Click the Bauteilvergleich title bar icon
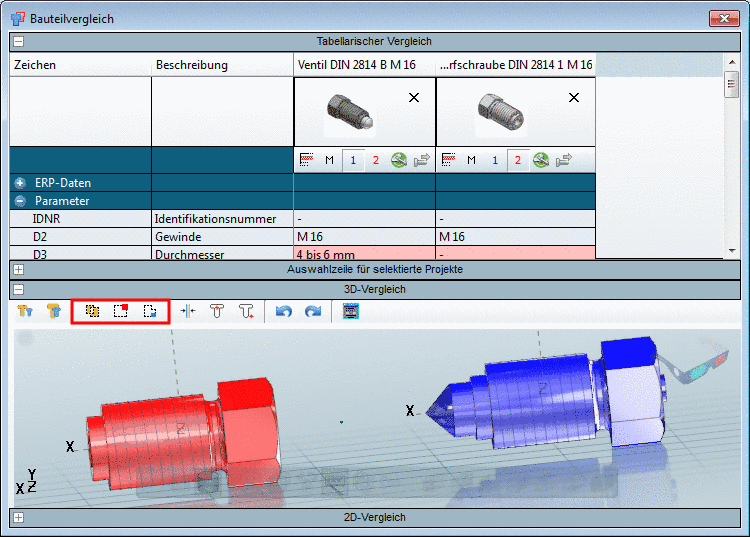Screen dimensions: 750x537 tap(18, 19)
